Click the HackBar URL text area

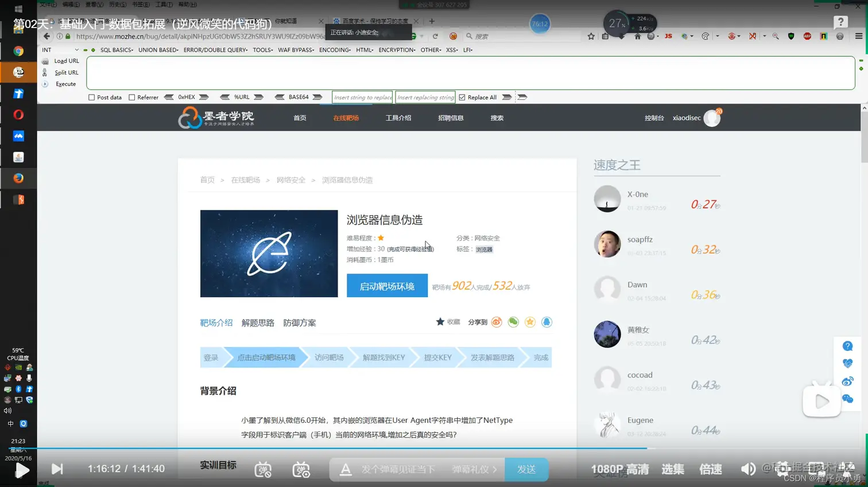(471, 73)
